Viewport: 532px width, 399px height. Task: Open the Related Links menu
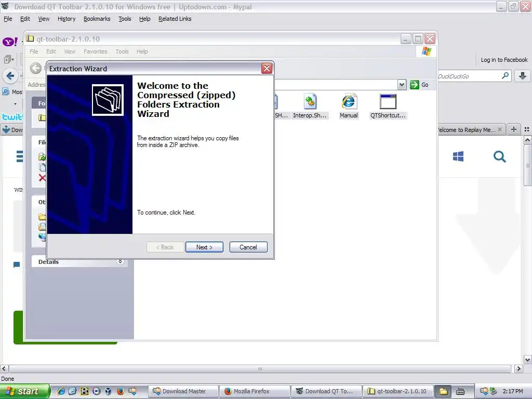tap(175, 19)
